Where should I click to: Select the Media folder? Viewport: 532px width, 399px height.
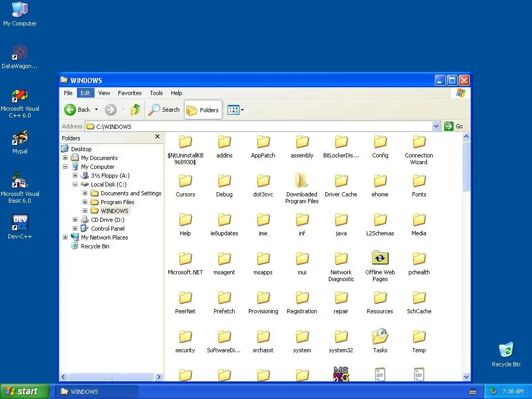419,224
